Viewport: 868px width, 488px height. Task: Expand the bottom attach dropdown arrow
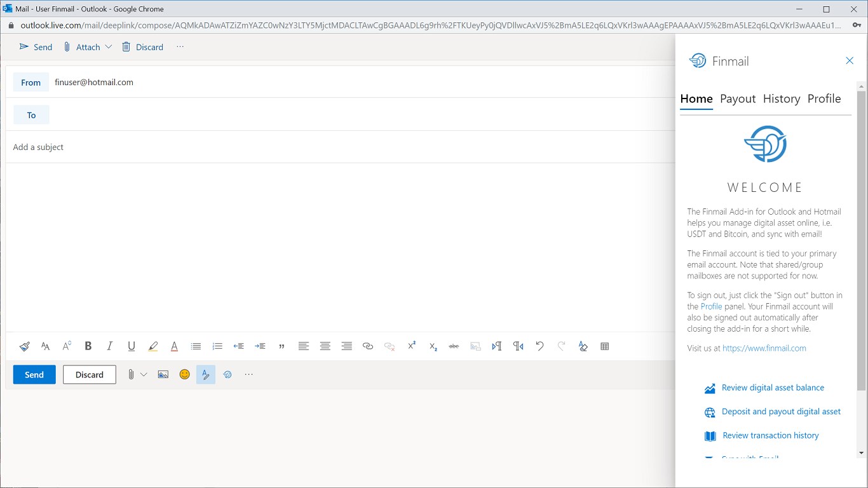144,374
